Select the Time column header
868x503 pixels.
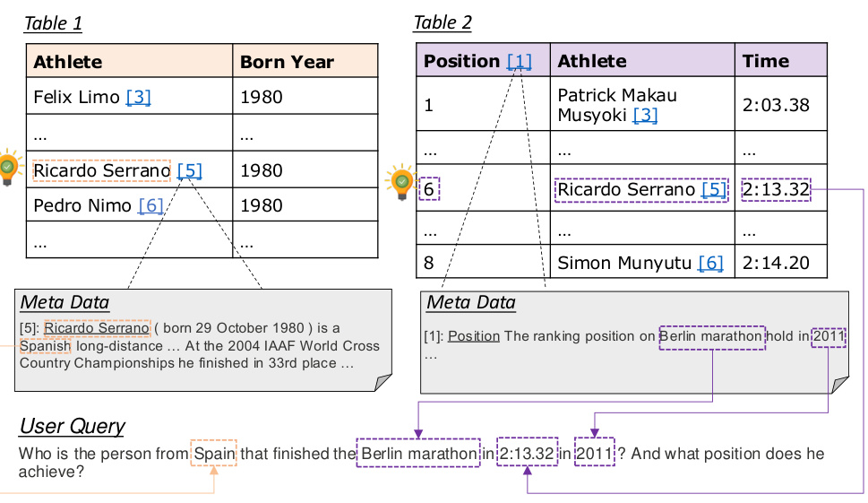(780, 60)
